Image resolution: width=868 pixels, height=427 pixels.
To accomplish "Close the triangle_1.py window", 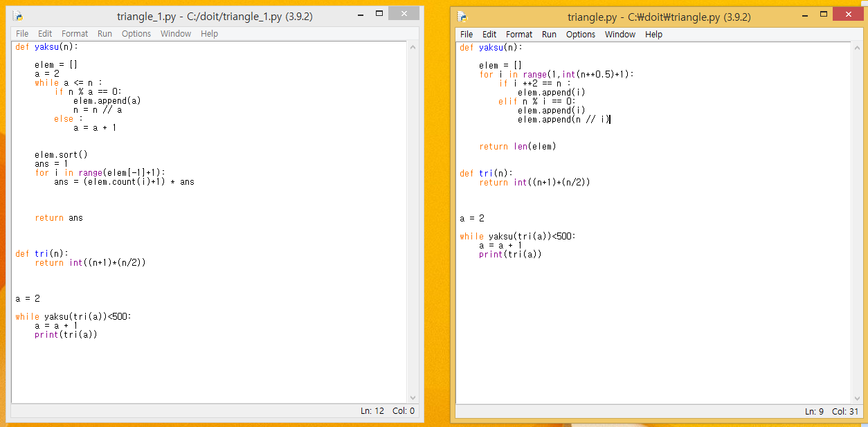I will 407,15.
